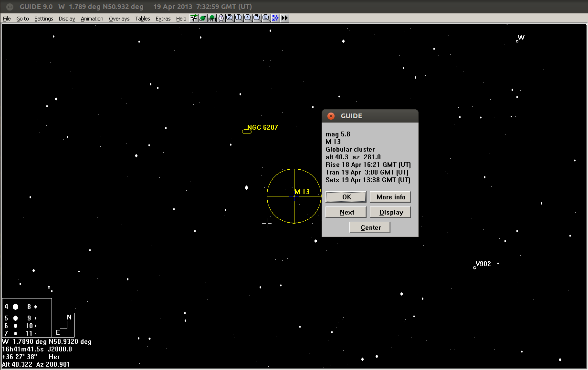Open the Display menu
This screenshot has width=588, height=370.
[67, 19]
